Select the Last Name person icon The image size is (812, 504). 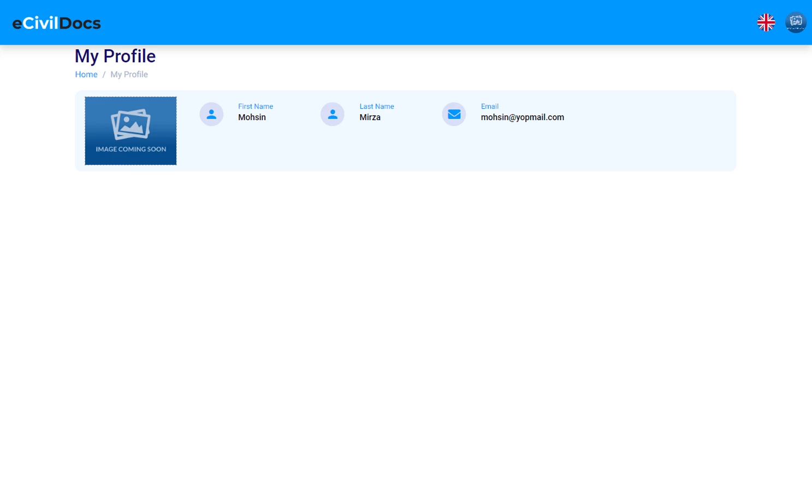pos(332,114)
